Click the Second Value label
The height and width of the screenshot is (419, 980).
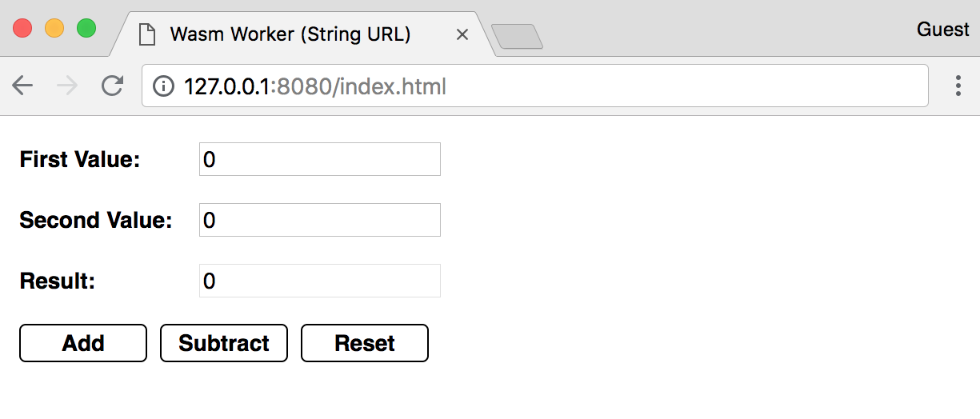(96, 220)
